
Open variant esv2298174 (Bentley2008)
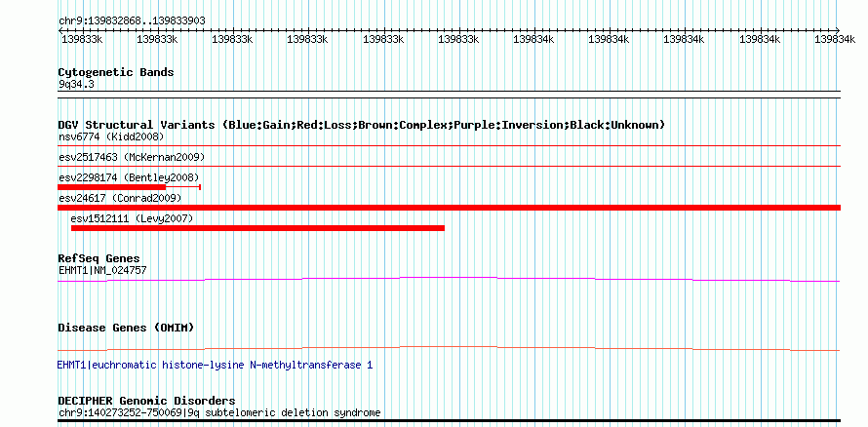tap(129, 177)
